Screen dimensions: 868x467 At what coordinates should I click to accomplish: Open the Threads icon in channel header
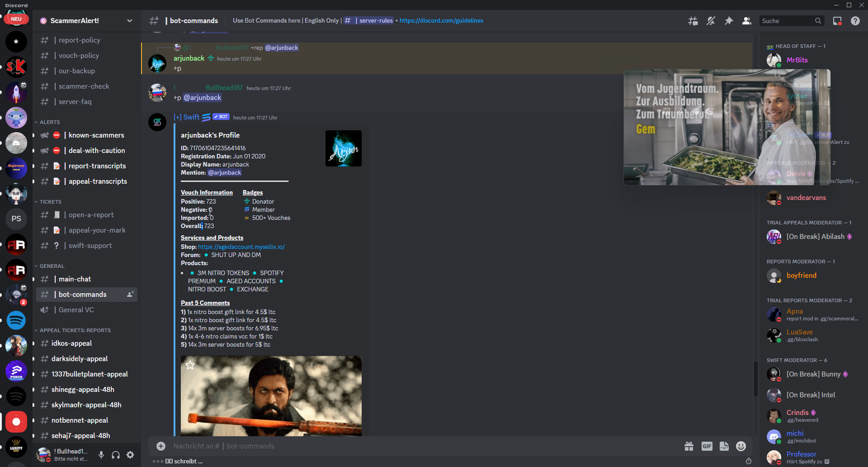pyautogui.click(x=693, y=21)
